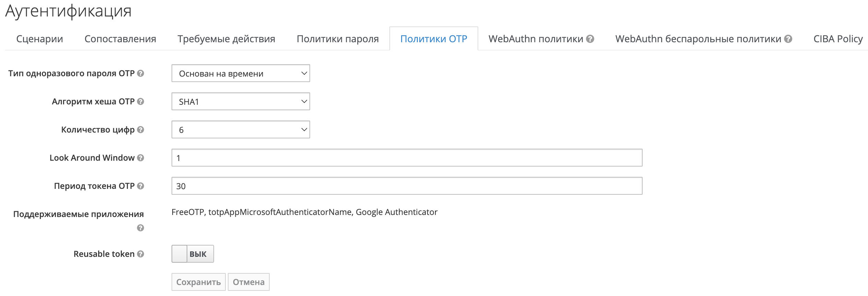The width and height of the screenshot is (868, 296).
Task: Click help icon beside Алгоритм хеша OTP
Action: pyautogui.click(x=140, y=102)
